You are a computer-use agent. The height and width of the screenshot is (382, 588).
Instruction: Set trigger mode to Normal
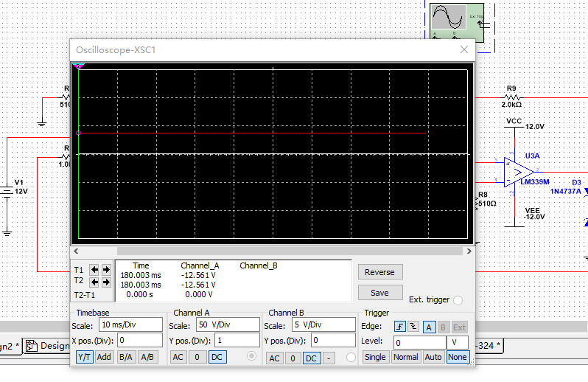pos(406,357)
